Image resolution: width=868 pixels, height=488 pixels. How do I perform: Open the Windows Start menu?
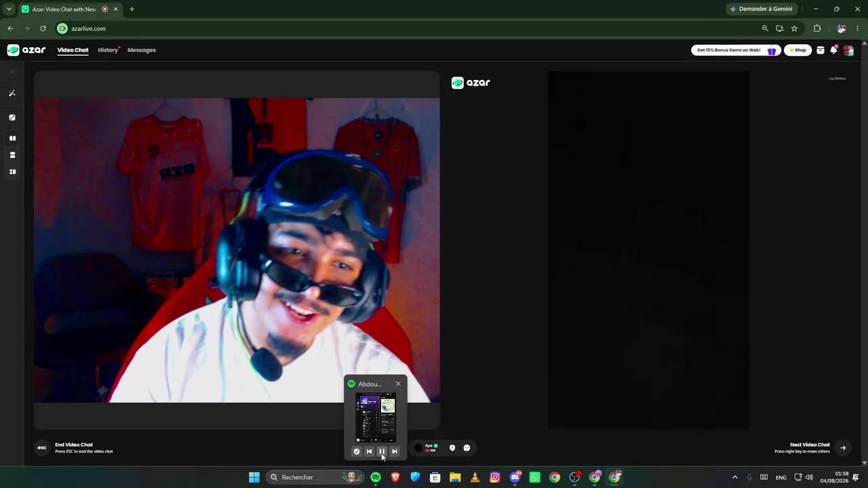coord(254,477)
